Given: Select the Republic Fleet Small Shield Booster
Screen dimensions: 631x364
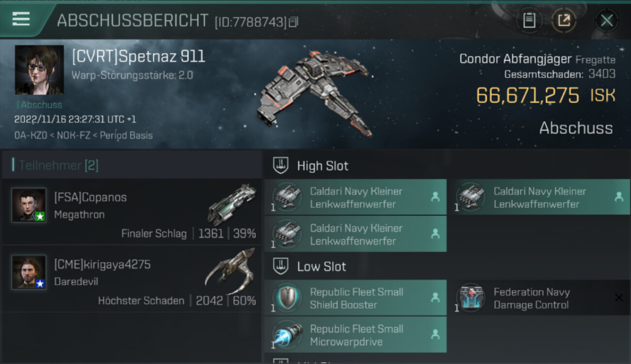Looking at the screenshot, I should [x=355, y=298].
